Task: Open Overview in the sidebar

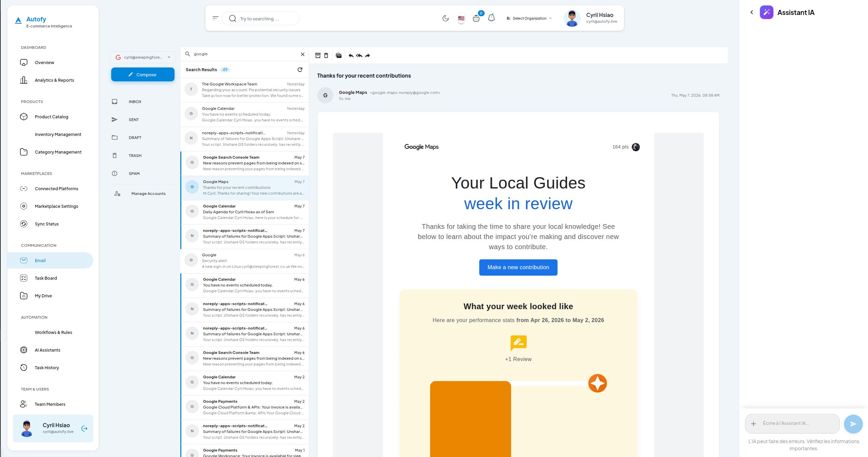Action: point(50,62)
